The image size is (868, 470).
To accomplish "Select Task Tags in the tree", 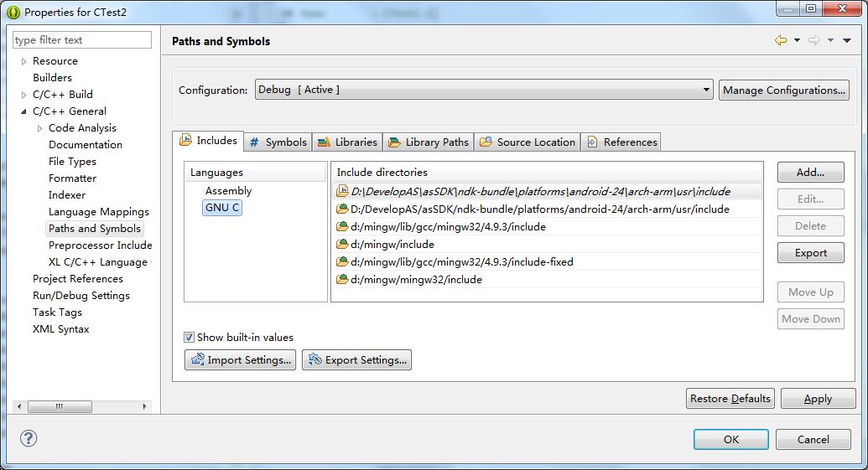I will tap(57, 312).
